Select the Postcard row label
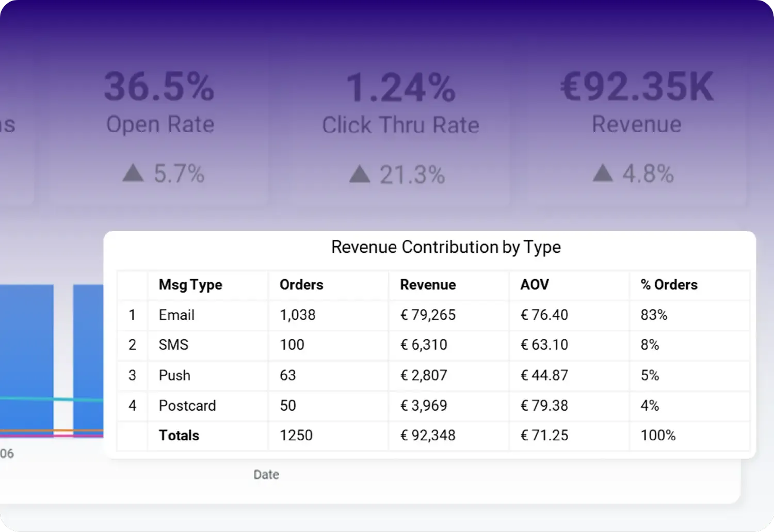This screenshot has height=532, width=774. coord(187,406)
